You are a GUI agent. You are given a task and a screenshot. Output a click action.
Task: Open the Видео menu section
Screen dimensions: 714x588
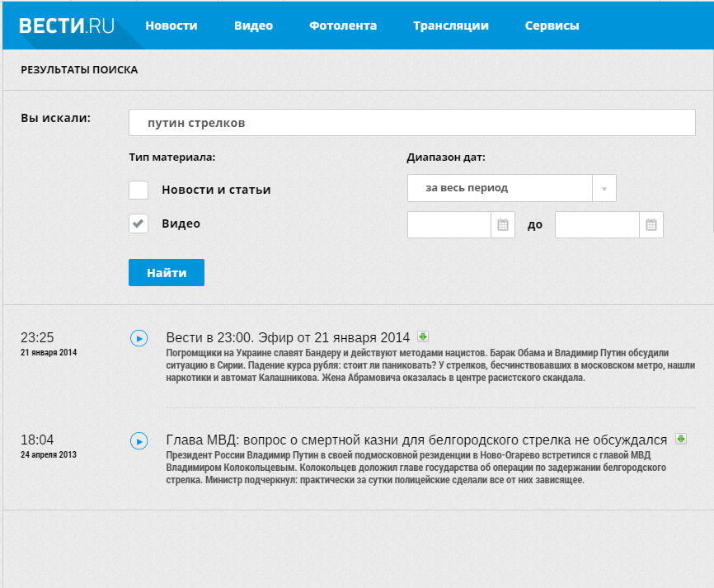click(254, 26)
